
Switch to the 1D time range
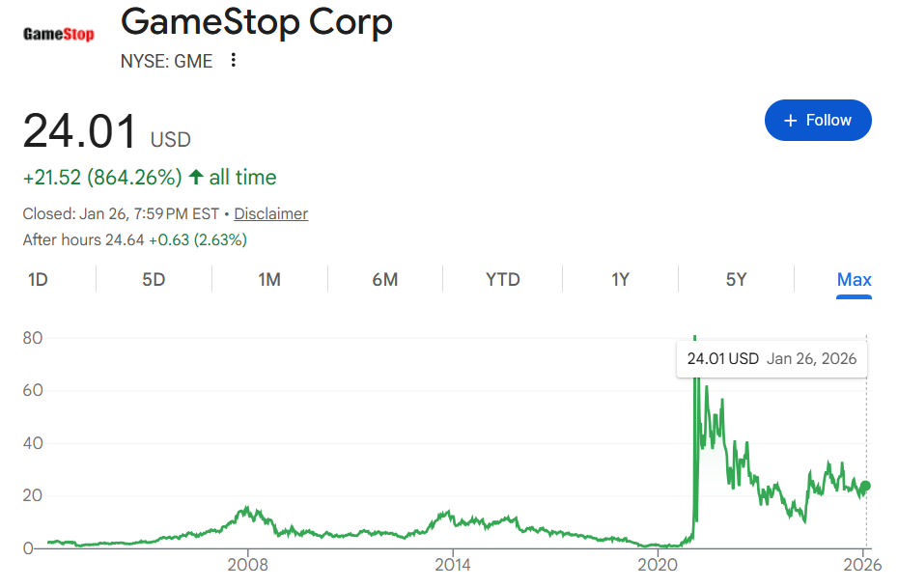coord(38,280)
